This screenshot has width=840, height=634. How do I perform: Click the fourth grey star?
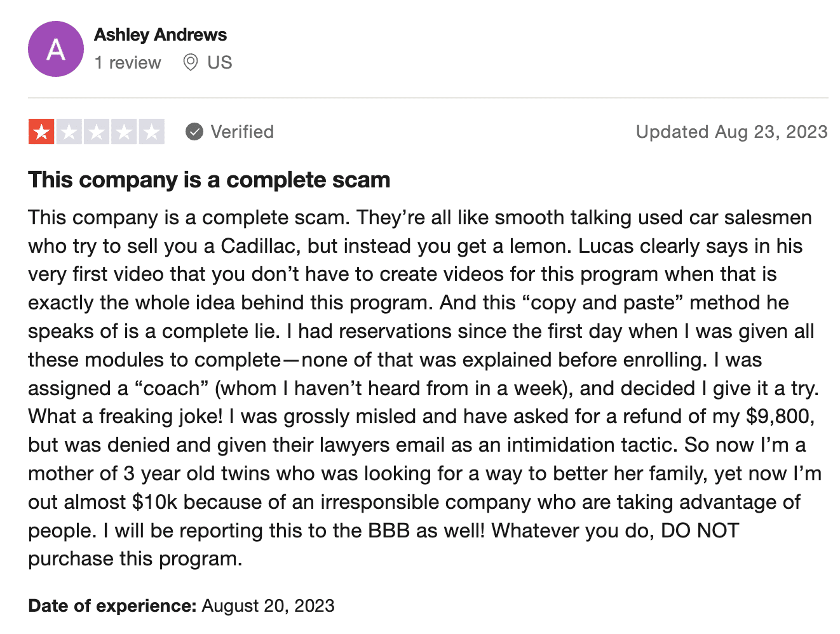click(x=124, y=132)
